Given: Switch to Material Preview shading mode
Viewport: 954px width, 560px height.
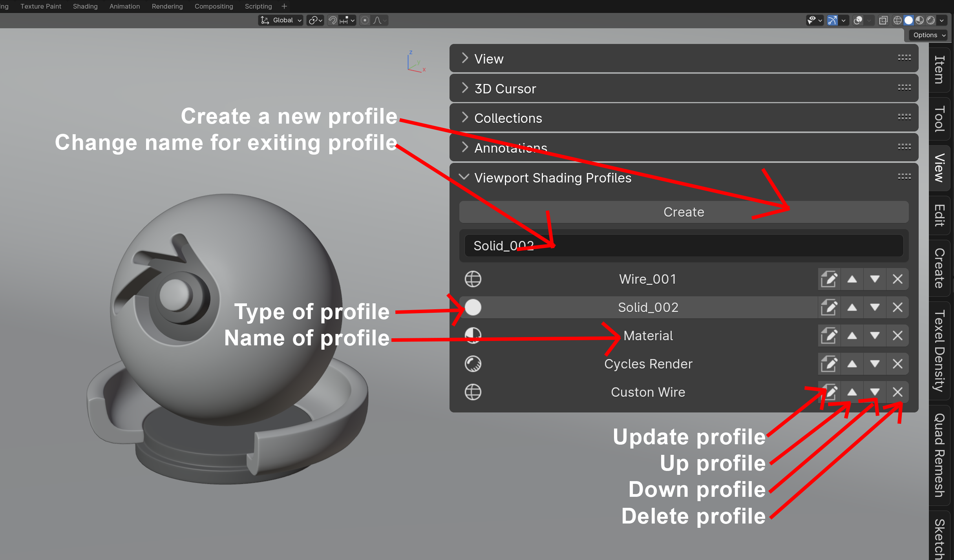Looking at the screenshot, I should [x=919, y=20].
